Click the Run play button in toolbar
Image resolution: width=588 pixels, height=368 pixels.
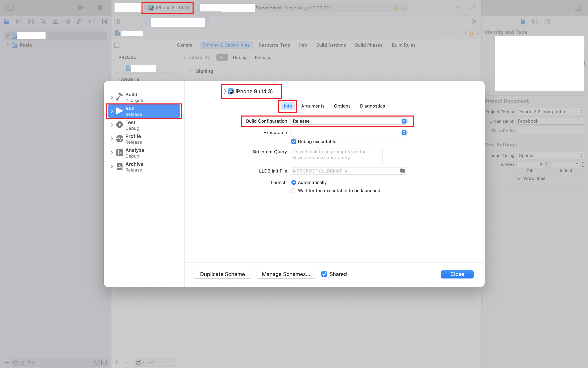pyautogui.click(x=81, y=8)
